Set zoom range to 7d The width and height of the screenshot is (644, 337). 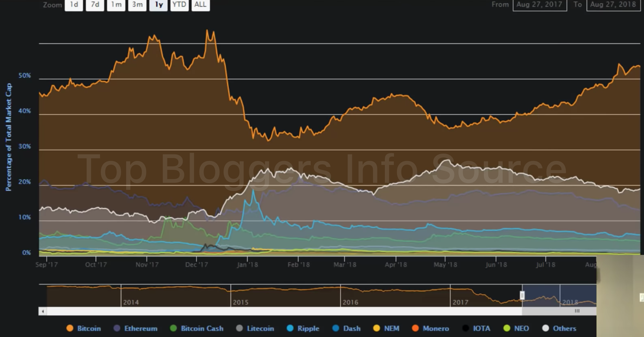click(x=95, y=5)
